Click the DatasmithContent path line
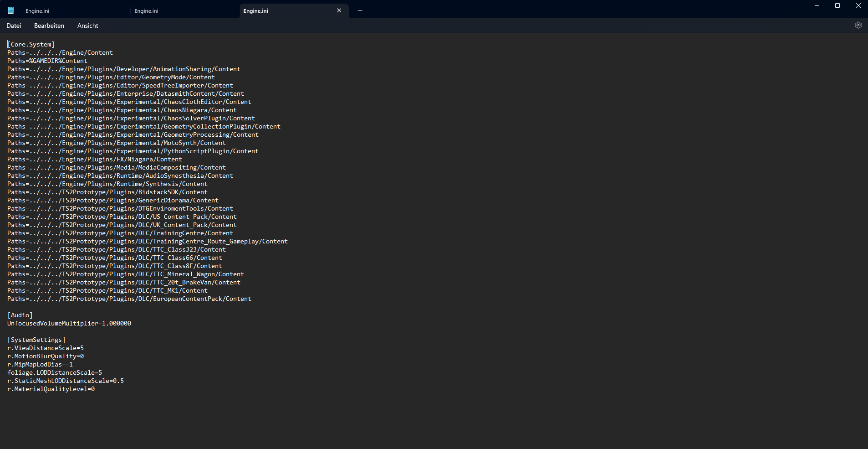The image size is (868, 449). (x=126, y=93)
